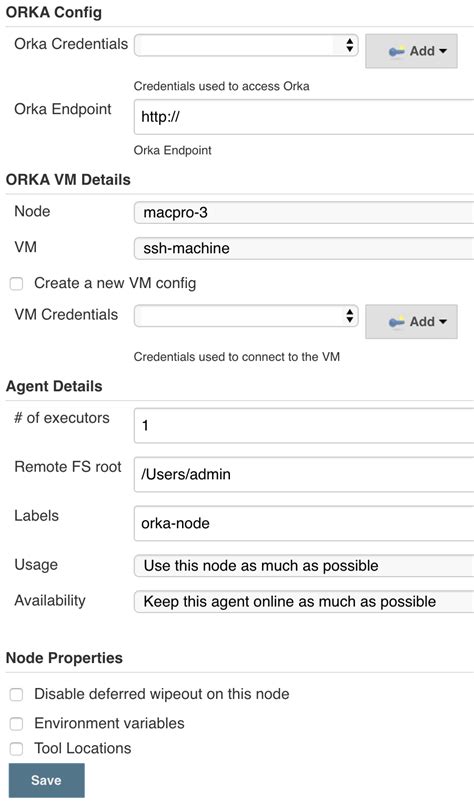
Task: Click the Add button for Orka Credentials
Action: [x=411, y=51]
